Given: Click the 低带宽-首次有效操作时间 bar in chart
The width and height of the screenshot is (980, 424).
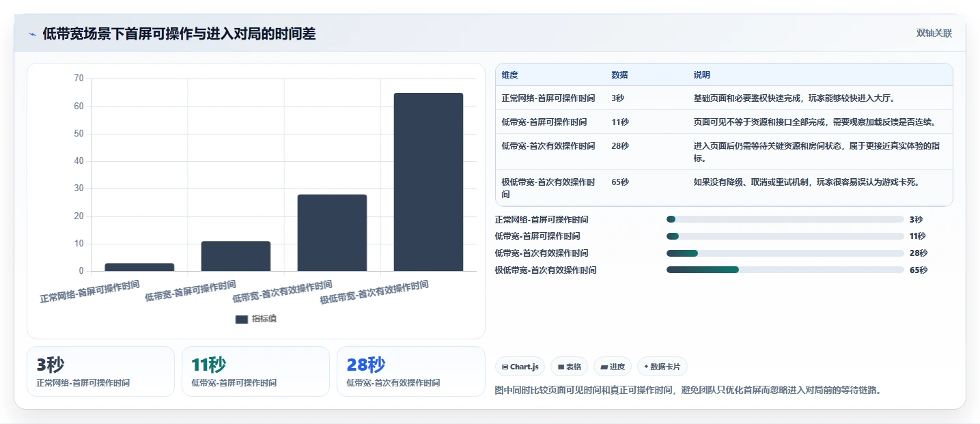Looking at the screenshot, I should [x=332, y=233].
